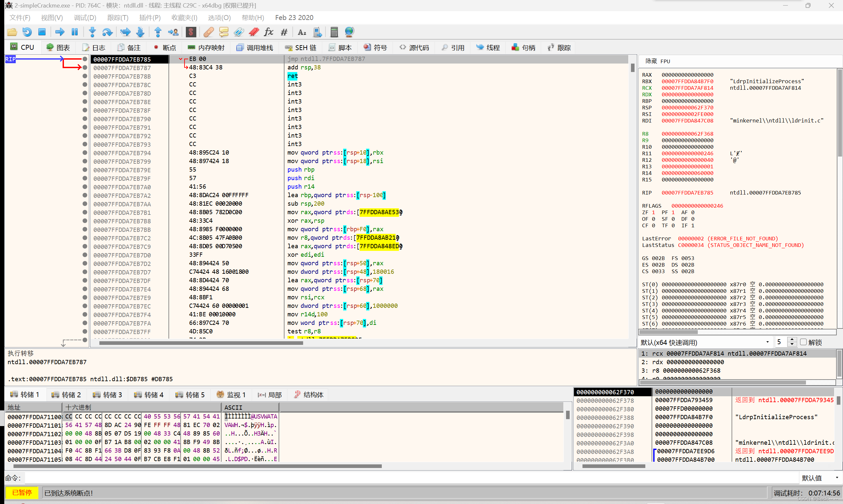843x504 pixels.
Task: Click the pause execution icon
Action: [x=75, y=32]
